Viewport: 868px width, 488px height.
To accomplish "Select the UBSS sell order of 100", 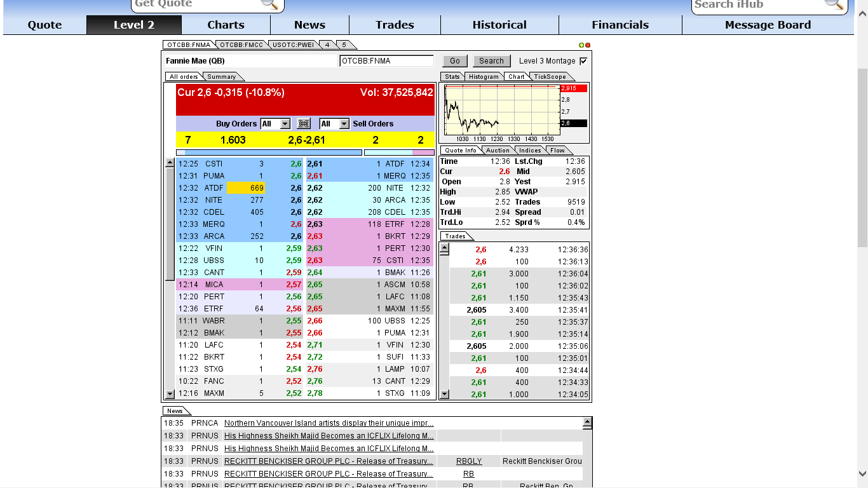I will pyautogui.click(x=369, y=321).
